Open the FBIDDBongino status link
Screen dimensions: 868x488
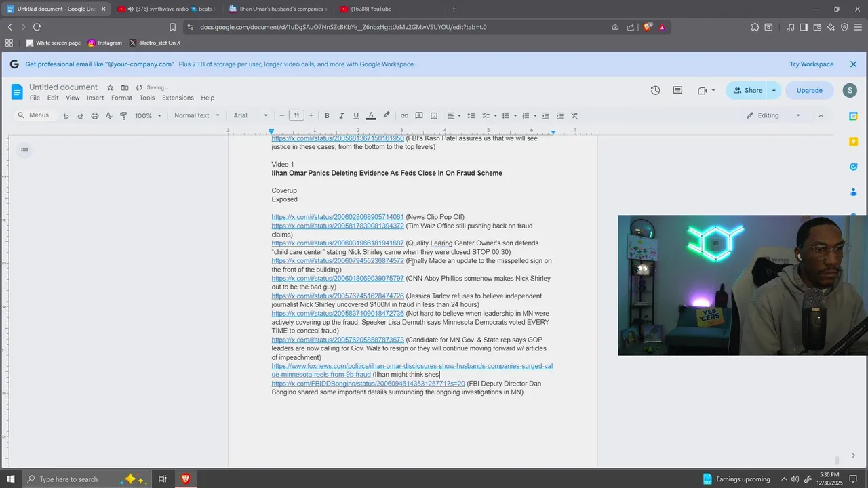368,384
